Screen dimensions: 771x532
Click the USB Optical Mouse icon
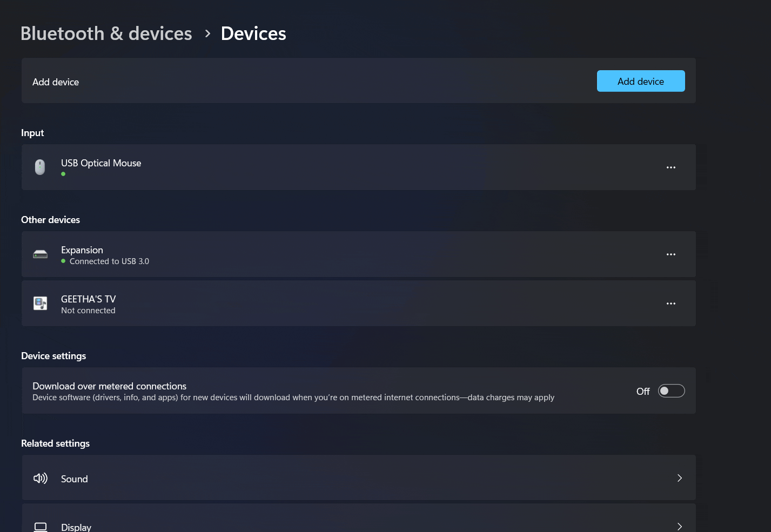coord(40,167)
